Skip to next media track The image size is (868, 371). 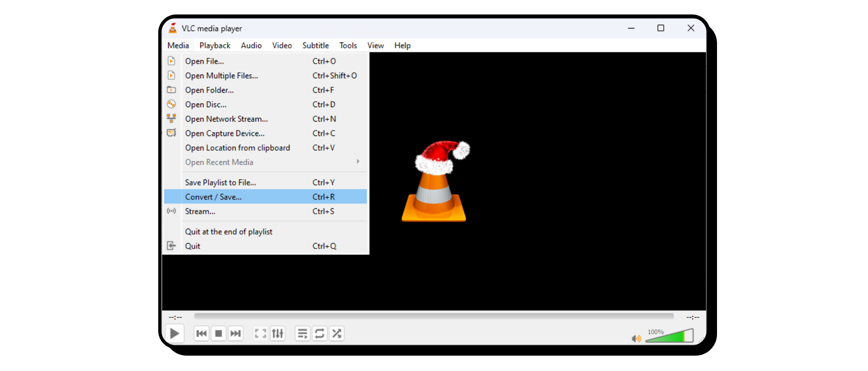pos(236,333)
